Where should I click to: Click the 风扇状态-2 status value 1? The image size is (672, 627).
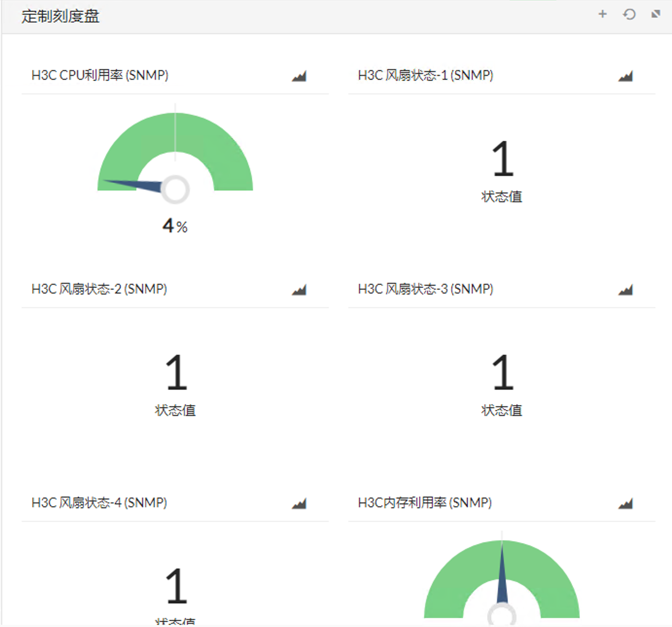pyautogui.click(x=176, y=372)
